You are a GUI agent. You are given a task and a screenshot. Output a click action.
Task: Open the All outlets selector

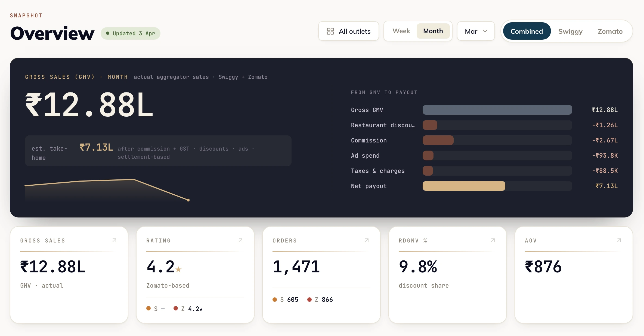(x=349, y=31)
